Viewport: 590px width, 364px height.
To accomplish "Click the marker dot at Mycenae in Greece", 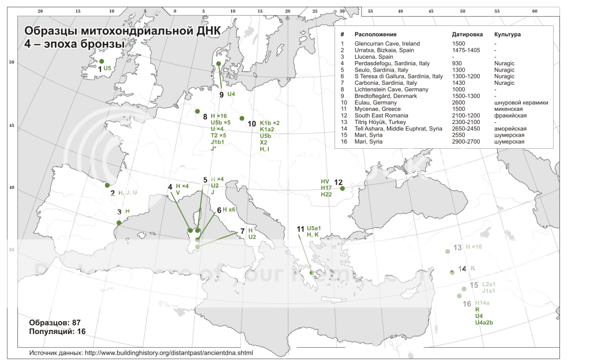I will click(x=312, y=272).
